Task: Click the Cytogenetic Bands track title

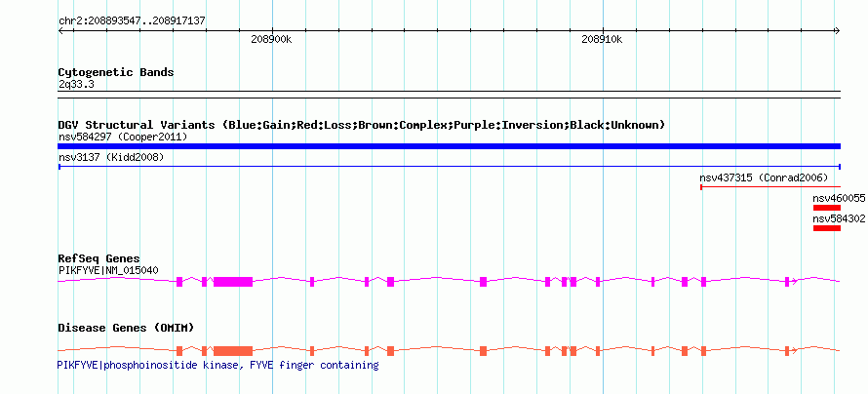Action: (116, 72)
